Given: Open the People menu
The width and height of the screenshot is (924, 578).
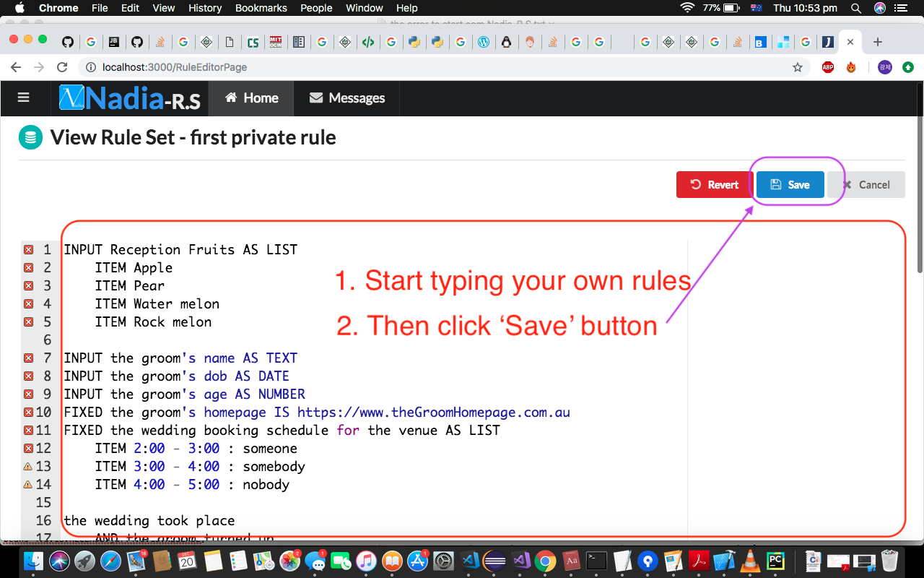Looking at the screenshot, I should click(x=316, y=8).
